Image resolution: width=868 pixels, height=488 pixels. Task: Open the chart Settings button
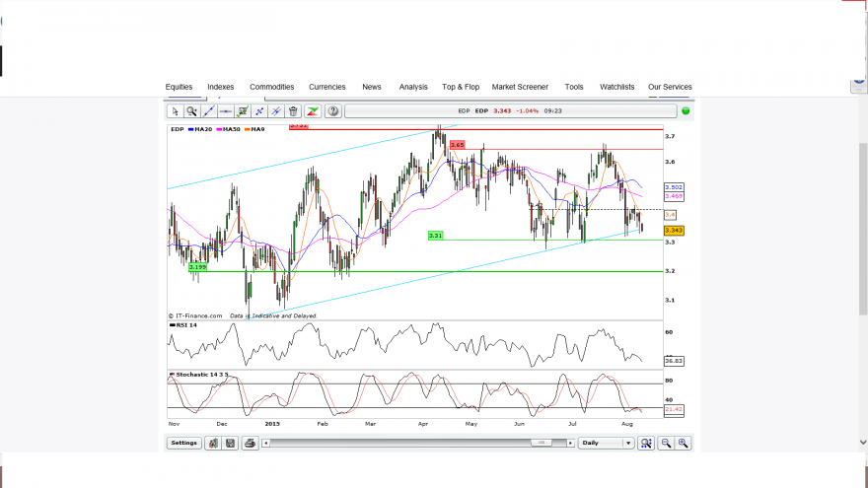pos(183,444)
